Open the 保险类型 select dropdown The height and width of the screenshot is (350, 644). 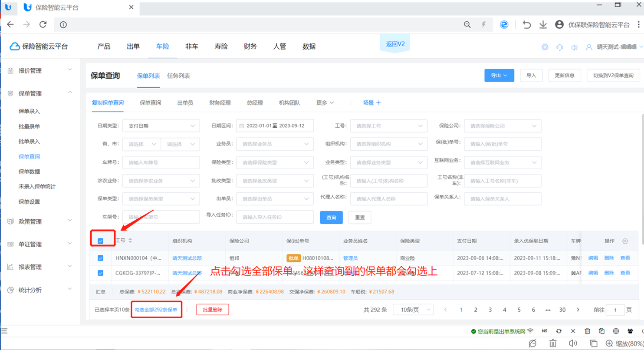click(x=275, y=162)
